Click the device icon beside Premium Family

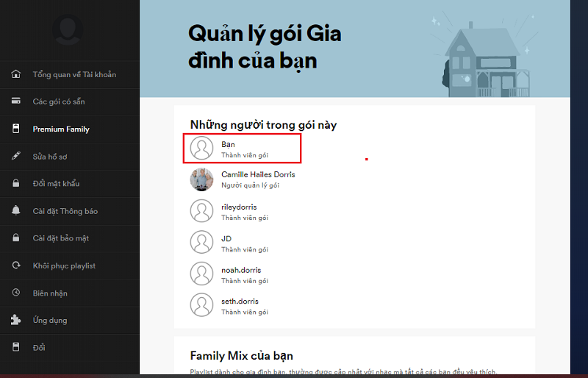pyautogui.click(x=15, y=129)
